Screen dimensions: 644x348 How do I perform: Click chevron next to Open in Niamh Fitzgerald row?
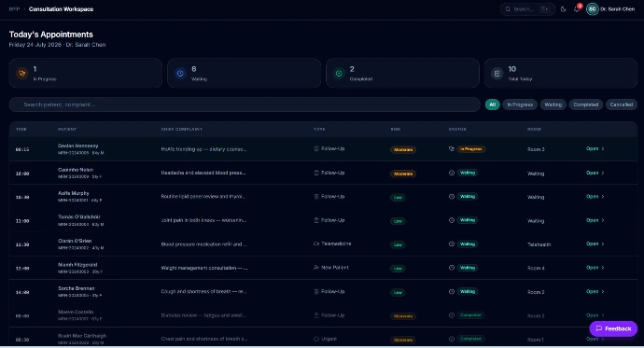click(603, 268)
